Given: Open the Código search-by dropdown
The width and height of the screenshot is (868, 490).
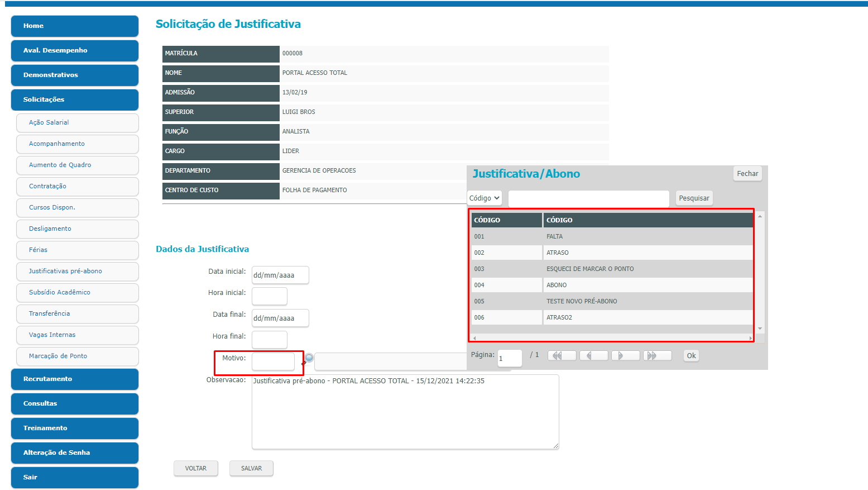Looking at the screenshot, I should pyautogui.click(x=485, y=198).
